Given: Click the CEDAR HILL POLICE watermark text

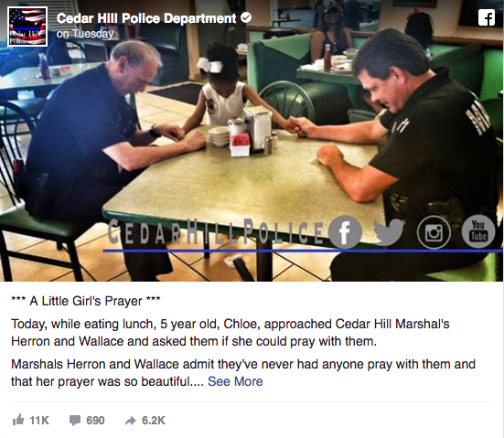Looking at the screenshot, I should (216, 231).
